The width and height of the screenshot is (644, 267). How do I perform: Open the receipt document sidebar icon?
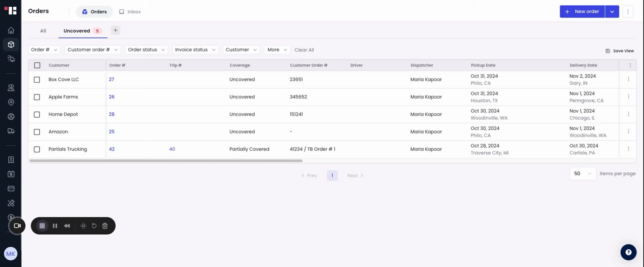[11, 160]
